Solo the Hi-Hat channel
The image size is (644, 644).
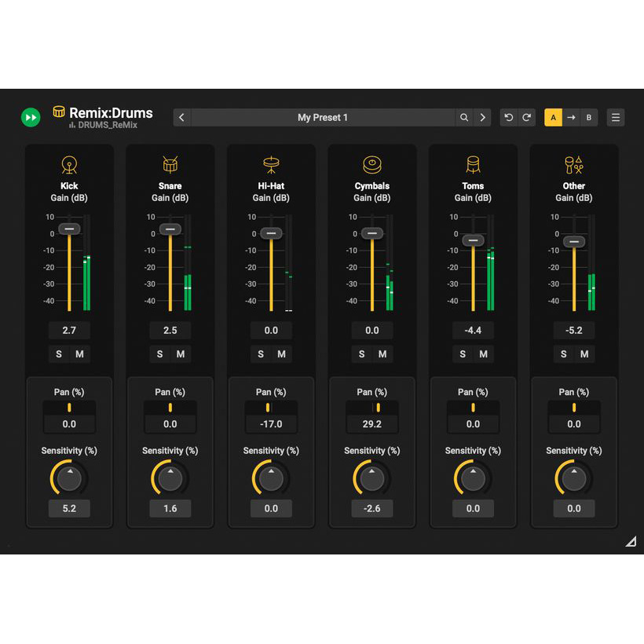261,354
